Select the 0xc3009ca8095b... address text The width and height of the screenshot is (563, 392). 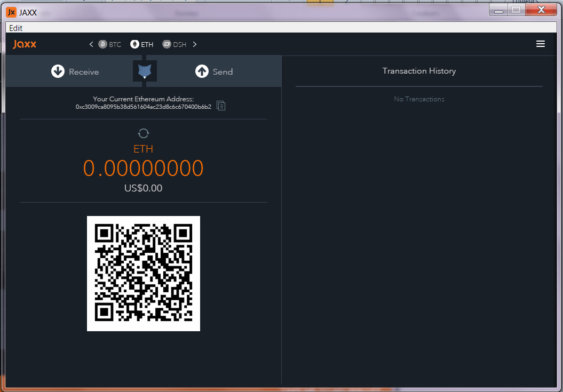click(x=143, y=107)
